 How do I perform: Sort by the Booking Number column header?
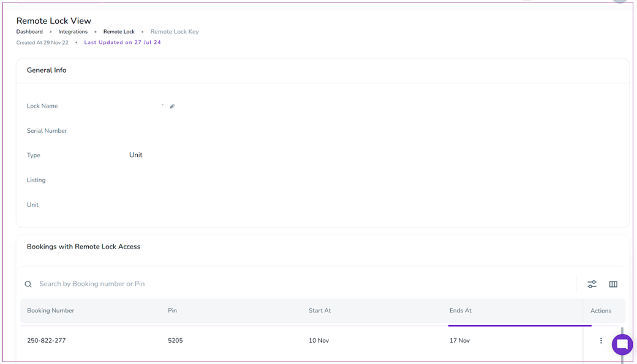pyautogui.click(x=51, y=311)
